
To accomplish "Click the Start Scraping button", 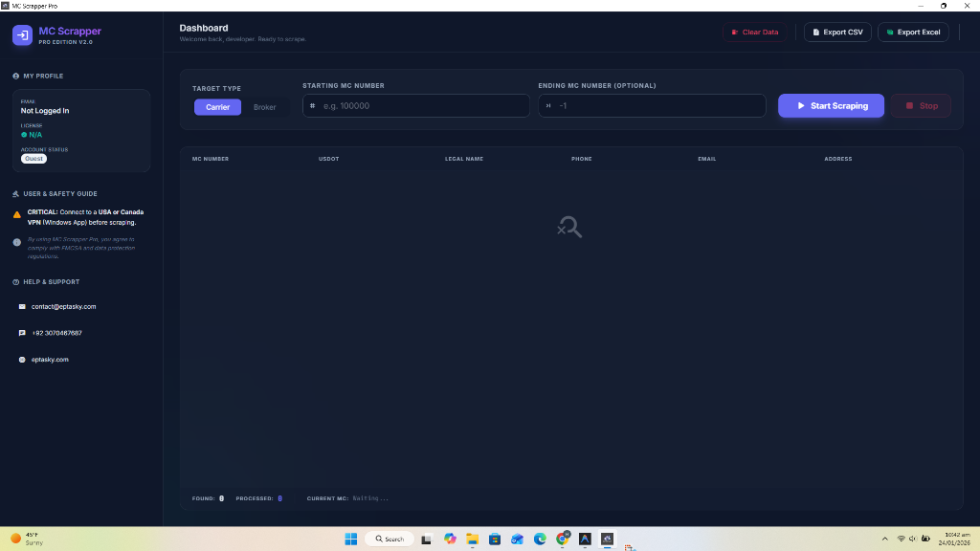I will (831, 105).
